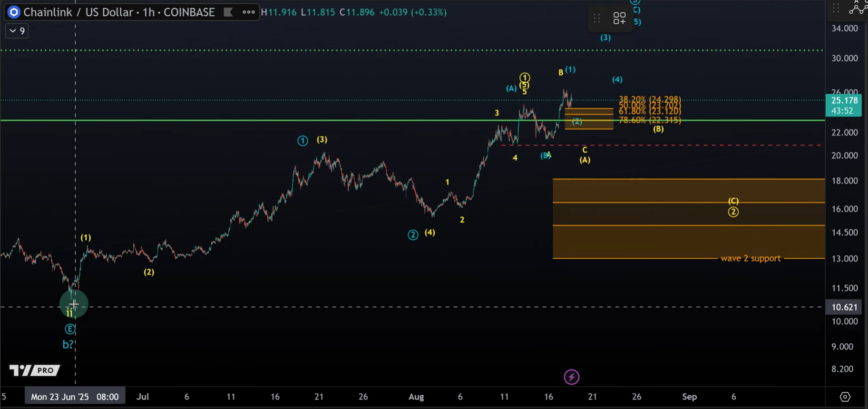Click the Chainlink symbol logo icon
Image resolution: width=868 pixels, height=409 pixels.
pos(14,12)
